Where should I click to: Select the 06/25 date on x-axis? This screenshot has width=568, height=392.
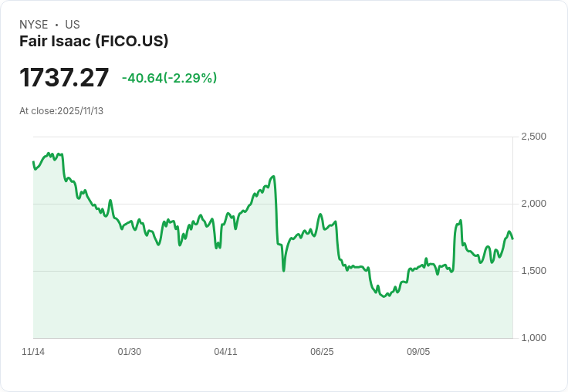click(322, 352)
